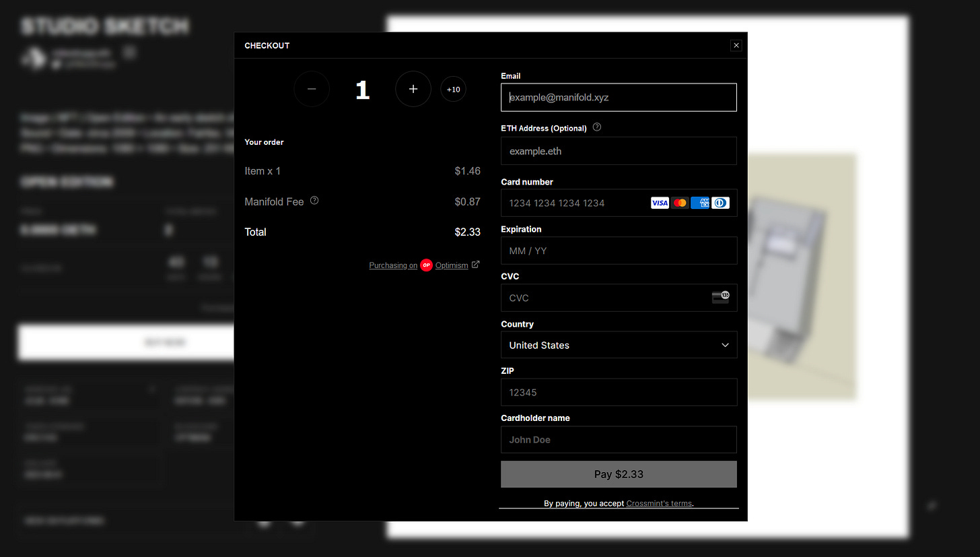The width and height of the screenshot is (980, 557).
Task: Click the ZIP code field
Action: click(619, 392)
